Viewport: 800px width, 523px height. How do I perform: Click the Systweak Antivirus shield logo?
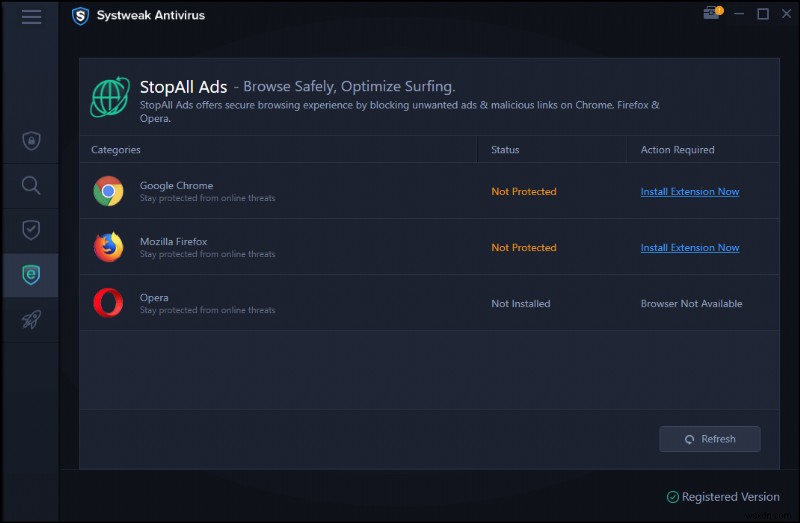click(80, 16)
